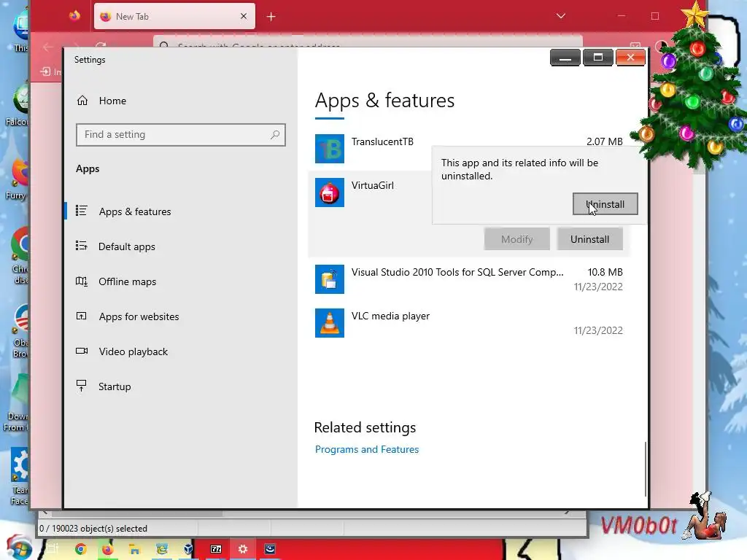Click the VLC 11/23/2022 install date
This screenshot has width=747, height=560.
tap(598, 330)
